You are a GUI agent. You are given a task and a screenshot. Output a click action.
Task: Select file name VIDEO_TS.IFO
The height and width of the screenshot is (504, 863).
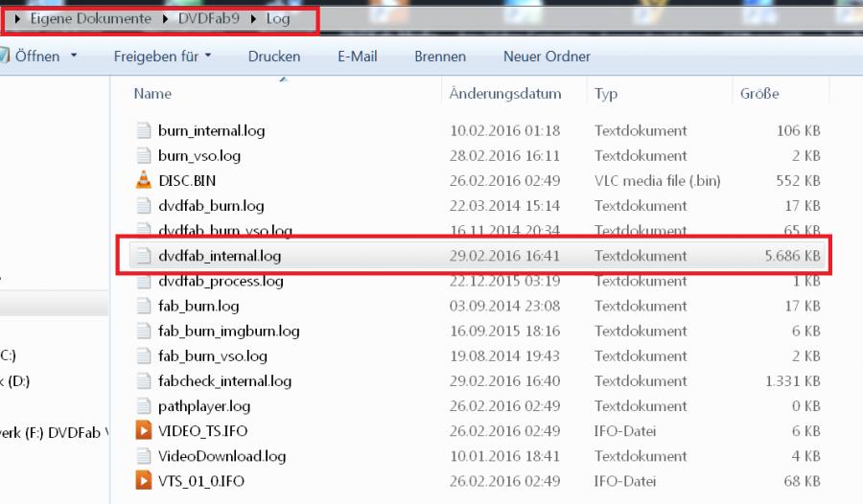coord(202,431)
